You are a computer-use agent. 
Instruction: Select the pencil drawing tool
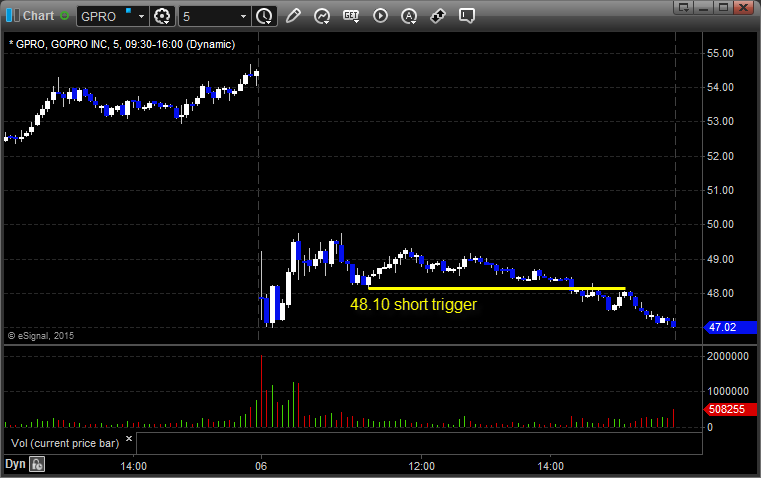click(293, 16)
